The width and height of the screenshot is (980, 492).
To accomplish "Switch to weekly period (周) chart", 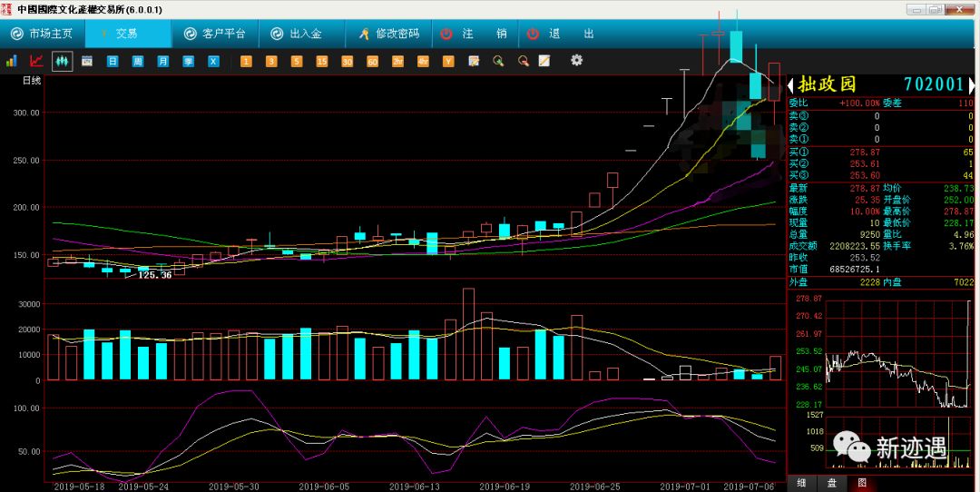I will [138, 61].
